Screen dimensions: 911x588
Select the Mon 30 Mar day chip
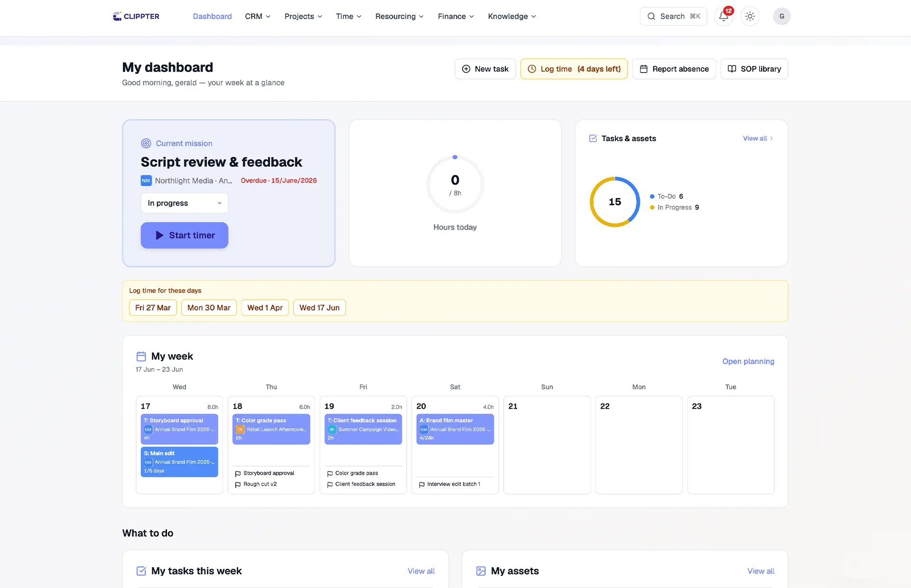209,308
